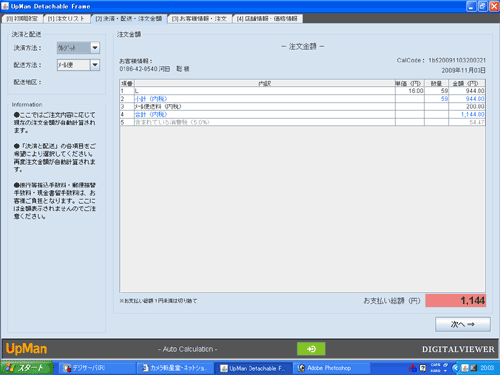
Task: Click the blue total row showing 1,144.00
Action: coord(302,114)
